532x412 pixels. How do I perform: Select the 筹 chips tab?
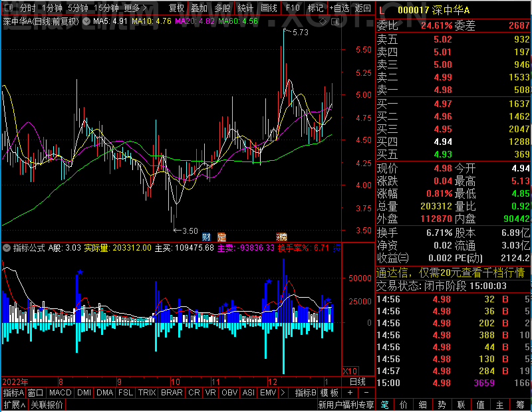pos(521,405)
